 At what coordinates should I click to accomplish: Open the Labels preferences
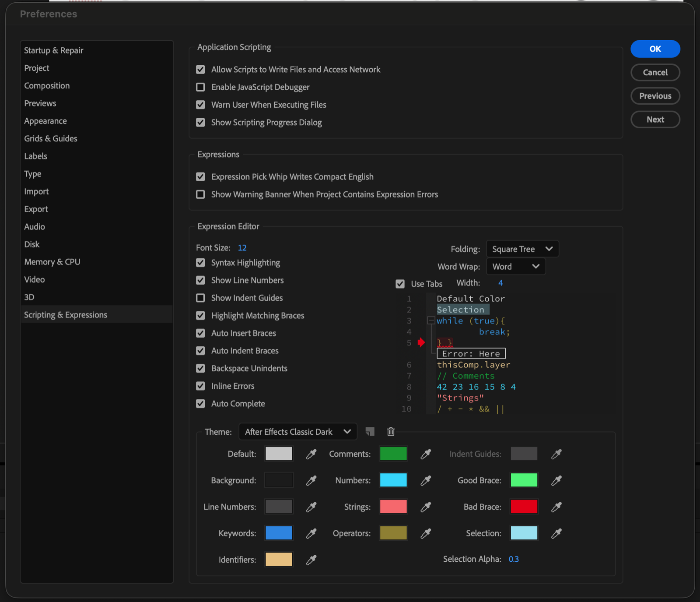coord(97,156)
